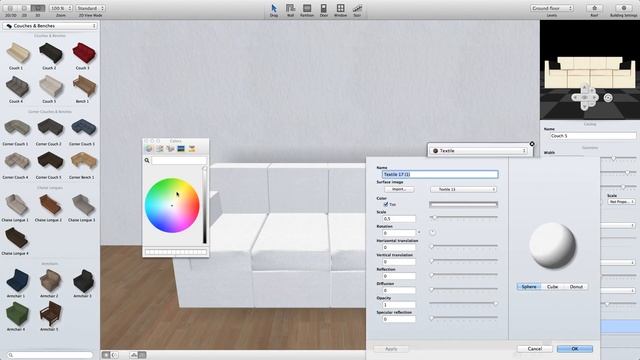Confirm material with OK
The height and width of the screenshot is (360, 640).
tap(575, 349)
